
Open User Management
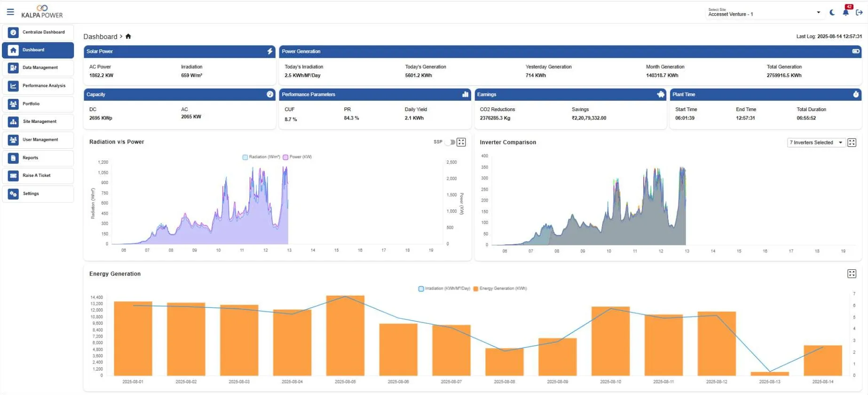pos(38,140)
